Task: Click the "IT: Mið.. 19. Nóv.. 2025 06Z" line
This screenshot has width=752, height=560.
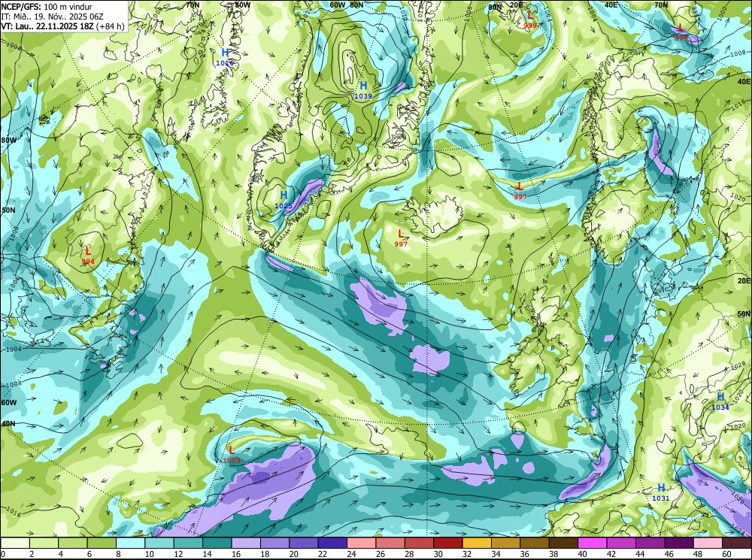Action: pyautogui.click(x=53, y=17)
